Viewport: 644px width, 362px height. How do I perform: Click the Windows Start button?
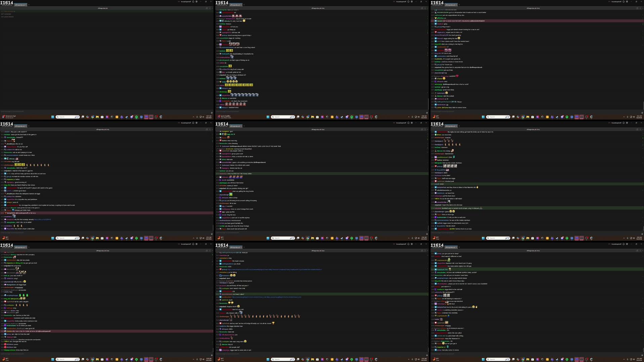[53, 117]
